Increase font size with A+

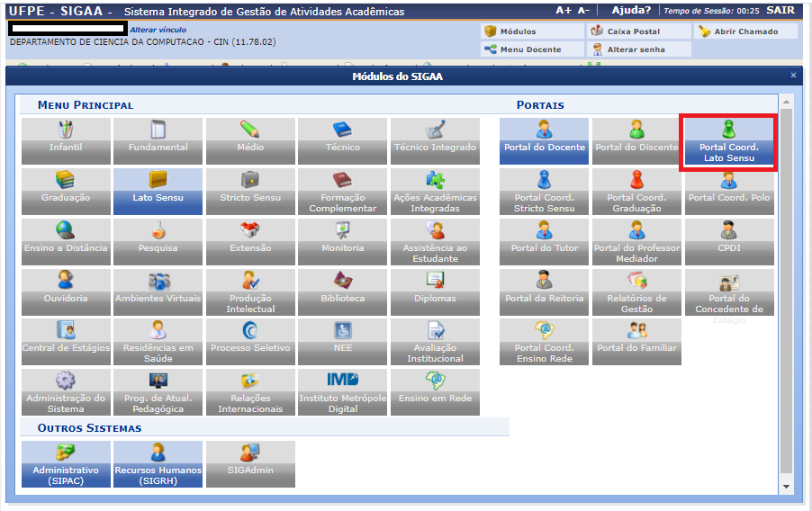pyautogui.click(x=564, y=11)
